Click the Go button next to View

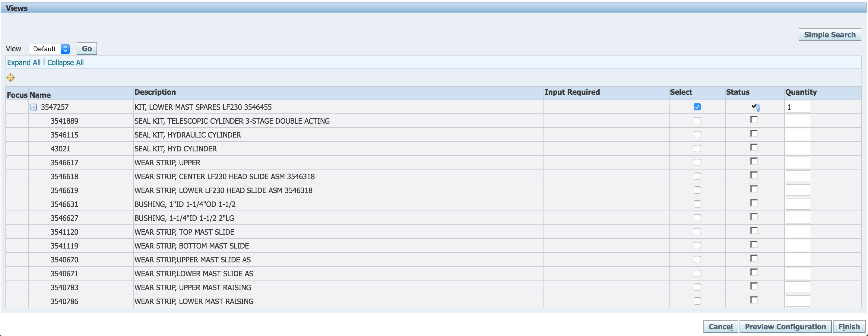87,49
